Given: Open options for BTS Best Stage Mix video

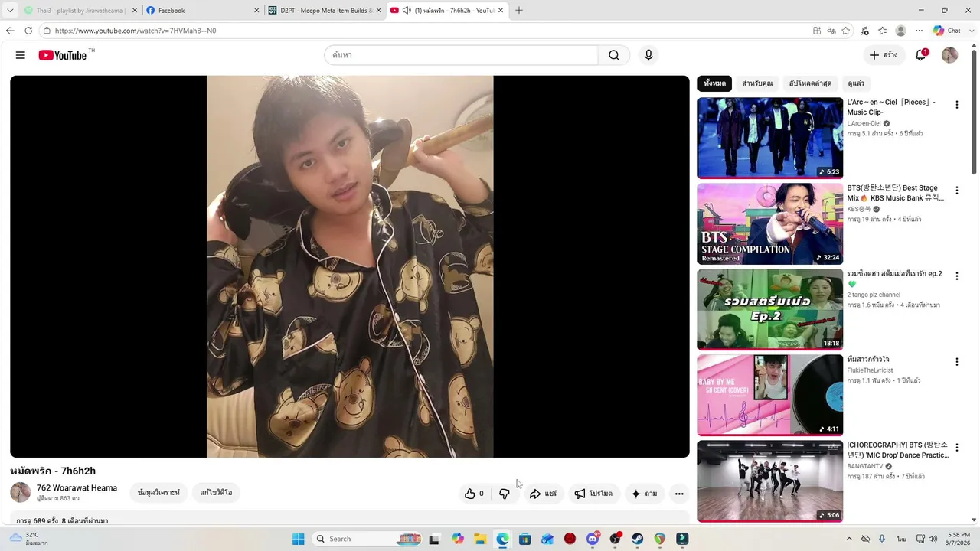Looking at the screenshot, I should (x=956, y=191).
